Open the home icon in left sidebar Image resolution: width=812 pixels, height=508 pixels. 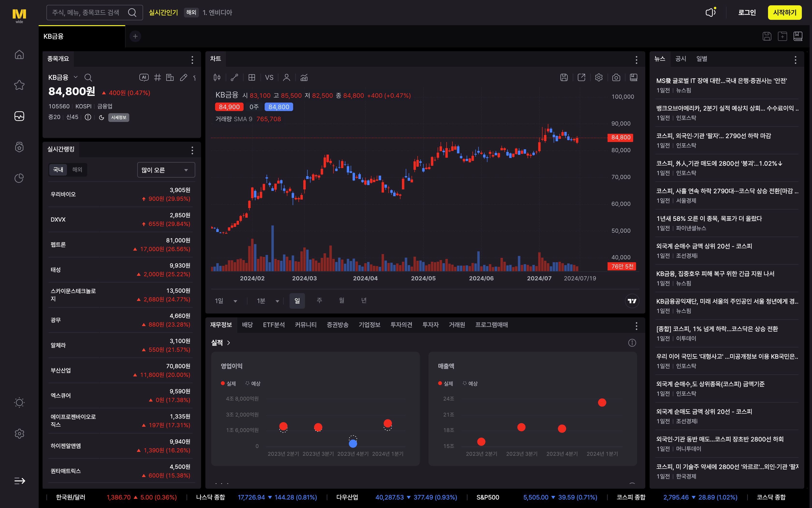click(x=19, y=54)
